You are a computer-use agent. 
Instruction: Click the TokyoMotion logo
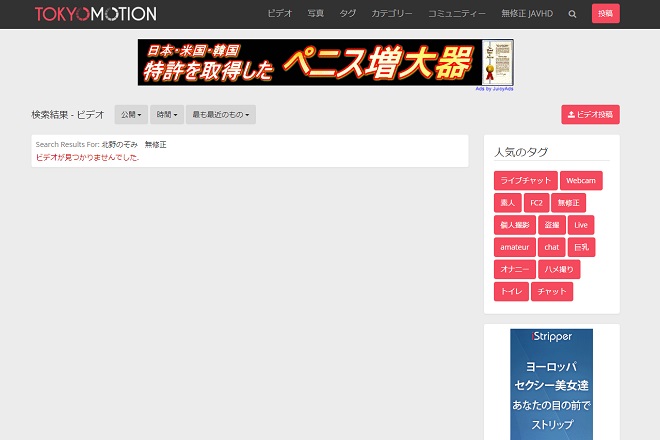(x=96, y=14)
